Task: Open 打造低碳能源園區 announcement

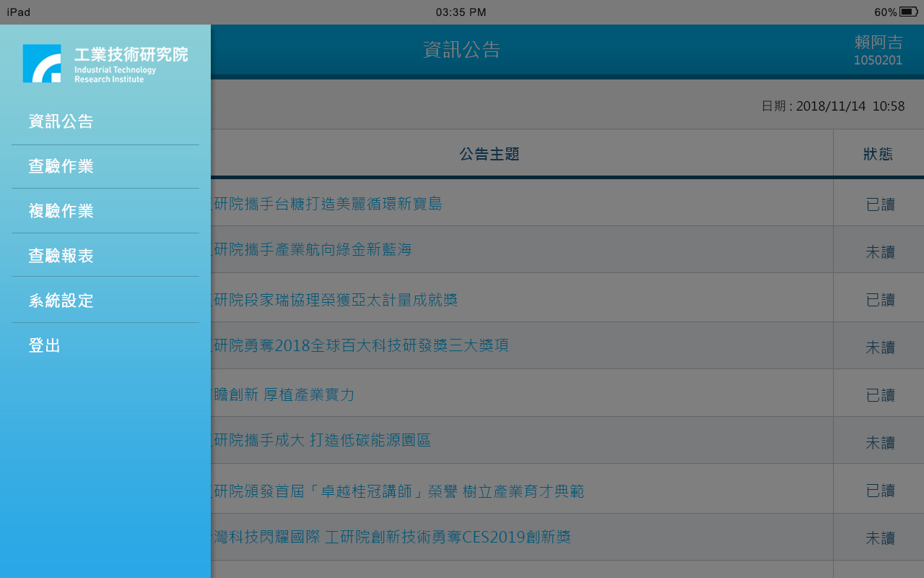Action: (x=323, y=441)
